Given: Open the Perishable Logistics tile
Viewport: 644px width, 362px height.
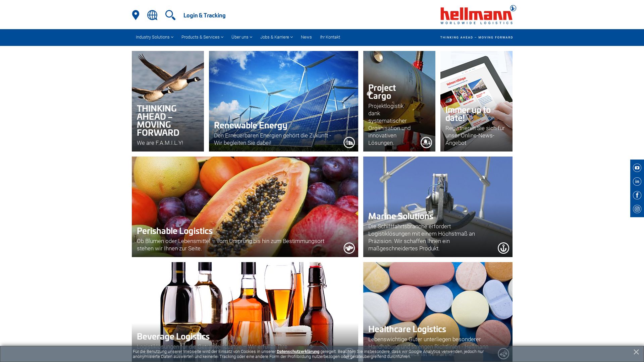Looking at the screenshot, I should [245, 207].
